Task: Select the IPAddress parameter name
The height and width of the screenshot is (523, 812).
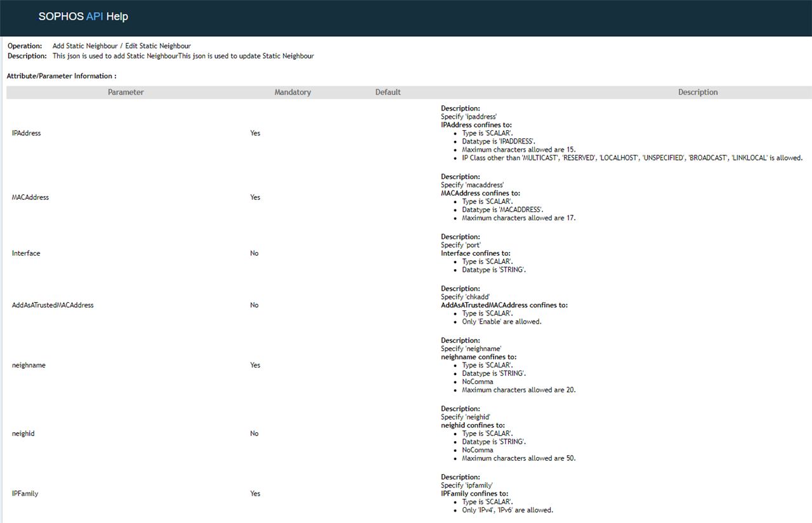Action: coord(27,133)
